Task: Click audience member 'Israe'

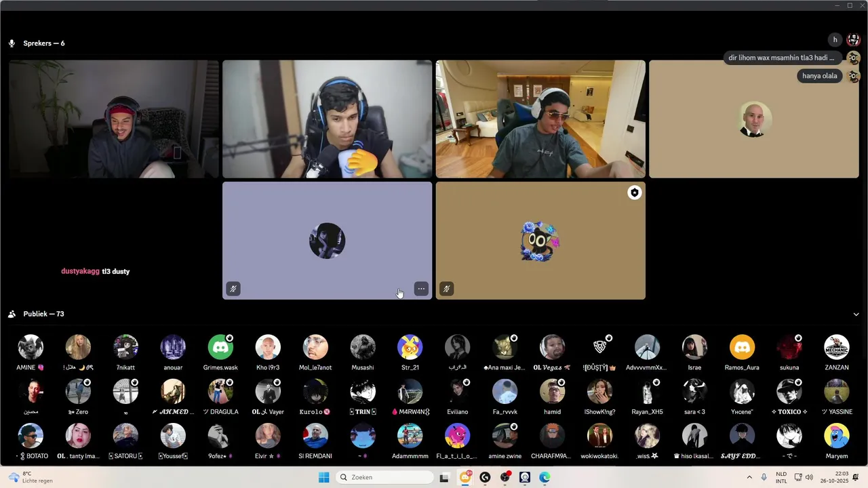Action: tap(694, 352)
